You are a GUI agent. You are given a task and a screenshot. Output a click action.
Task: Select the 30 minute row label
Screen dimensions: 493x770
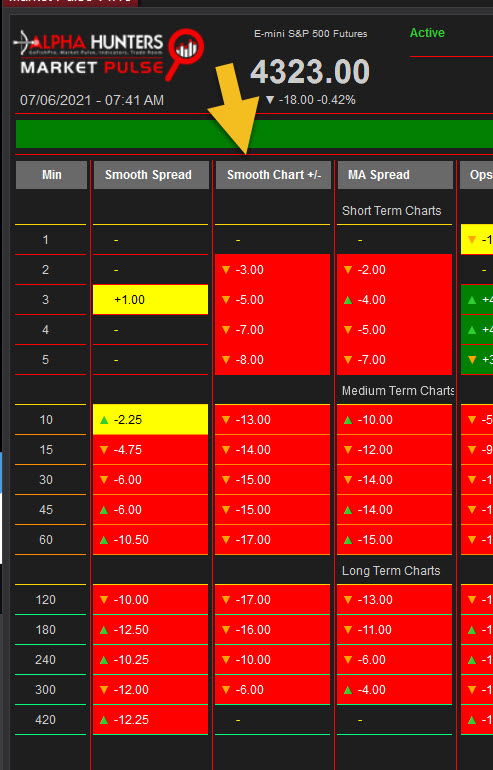(46, 480)
